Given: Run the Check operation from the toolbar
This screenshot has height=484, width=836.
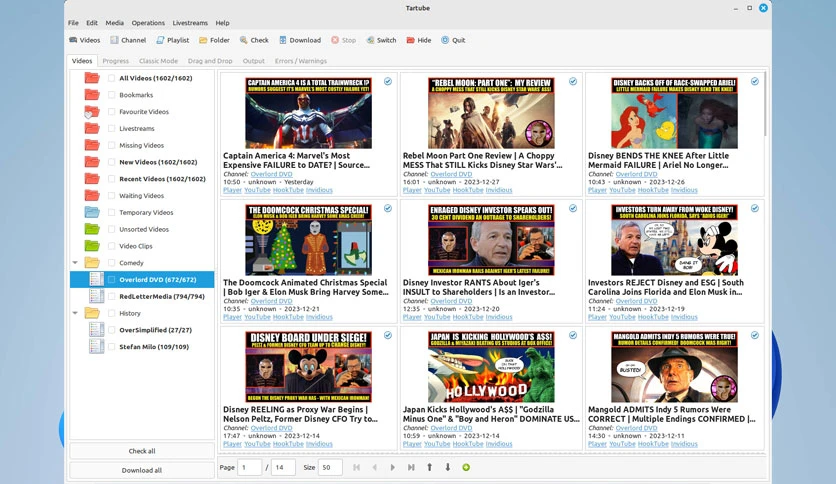Looking at the screenshot, I should (x=243, y=40).
